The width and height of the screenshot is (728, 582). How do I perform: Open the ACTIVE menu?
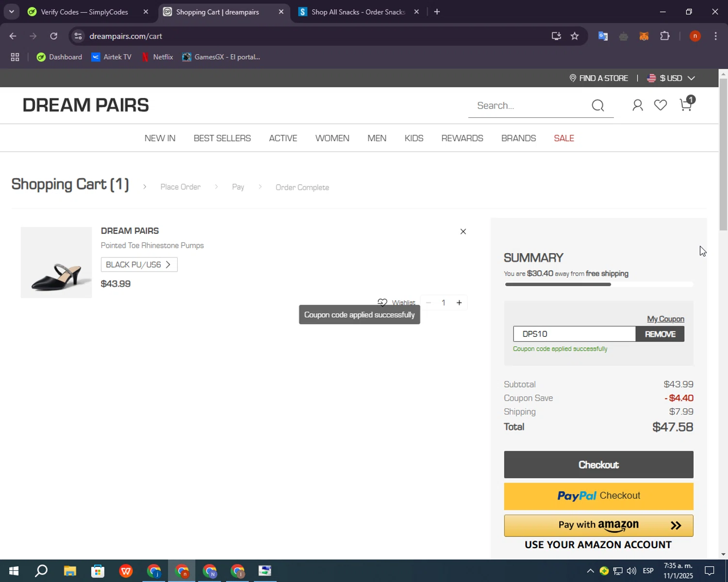coord(283,138)
